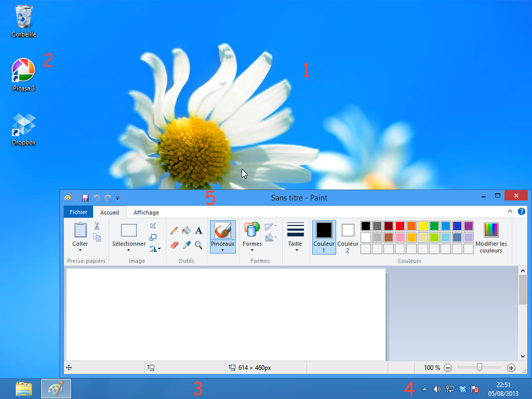The image size is (532, 399).
Task: Select the Eraser tool
Action: click(x=174, y=245)
